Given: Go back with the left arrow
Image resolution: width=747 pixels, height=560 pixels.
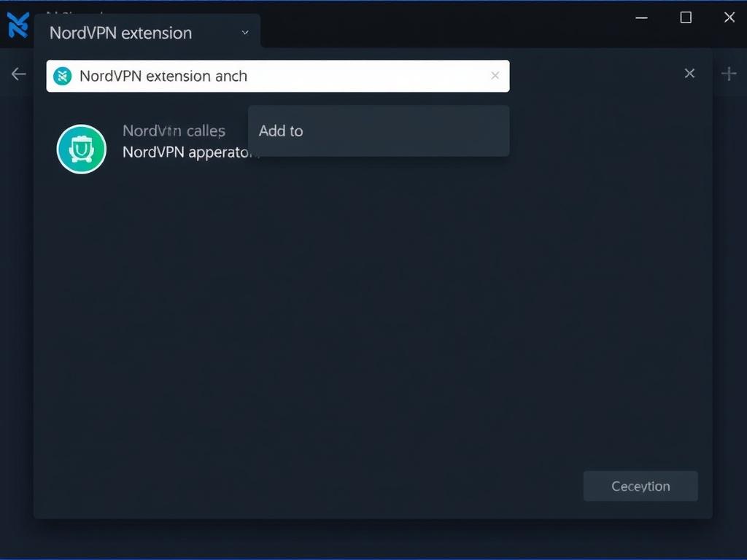Looking at the screenshot, I should (x=18, y=74).
